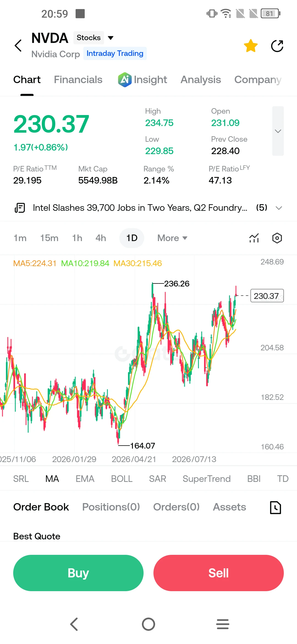Tap the Android home circle button

click(148, 624)
